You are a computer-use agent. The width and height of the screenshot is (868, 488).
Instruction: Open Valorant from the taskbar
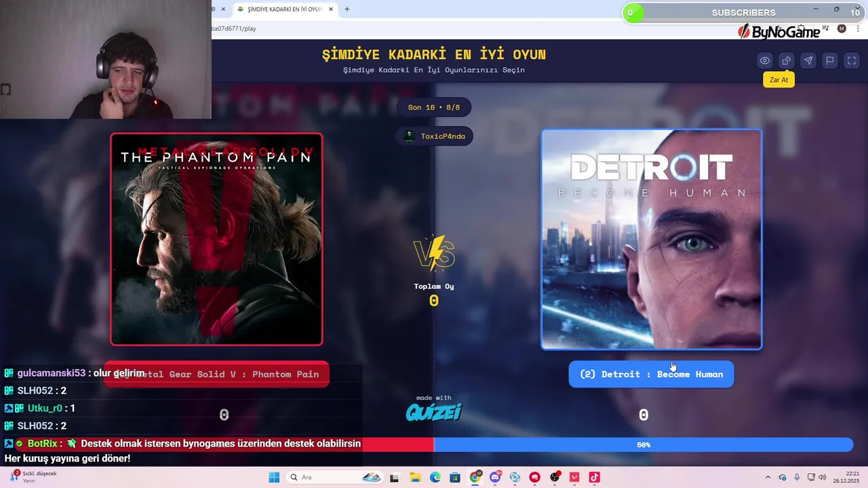[575, 477]
